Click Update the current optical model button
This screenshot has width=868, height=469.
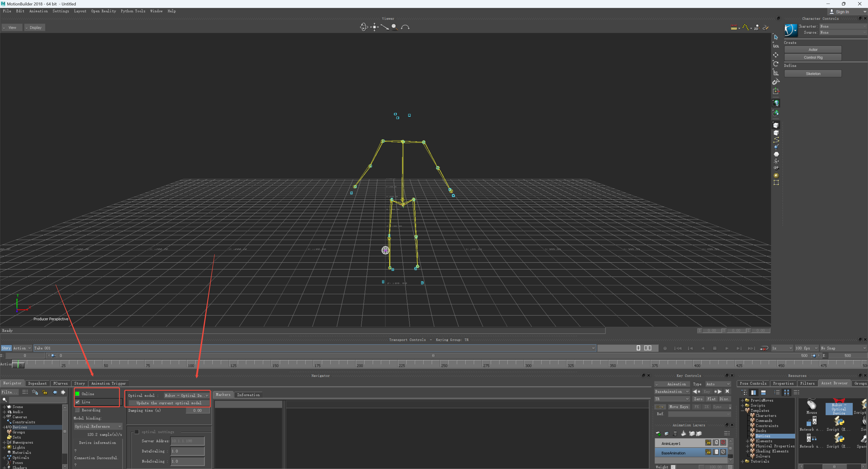[169, 403]
